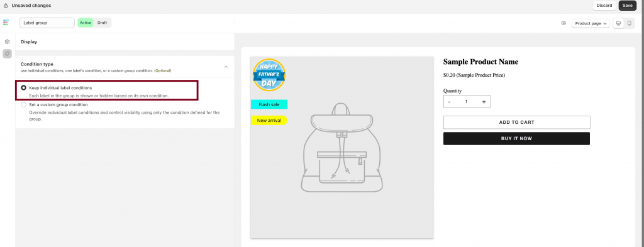Viewport: 644px width, 247px height.
Task: Click the unsaved changes warning icon
Action: click(5, 6)
